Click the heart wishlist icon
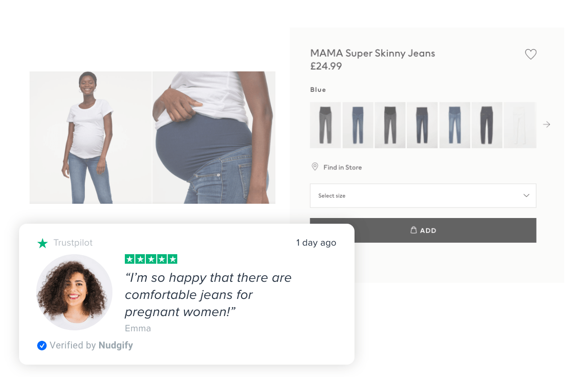588x377 pixels. 530,54
